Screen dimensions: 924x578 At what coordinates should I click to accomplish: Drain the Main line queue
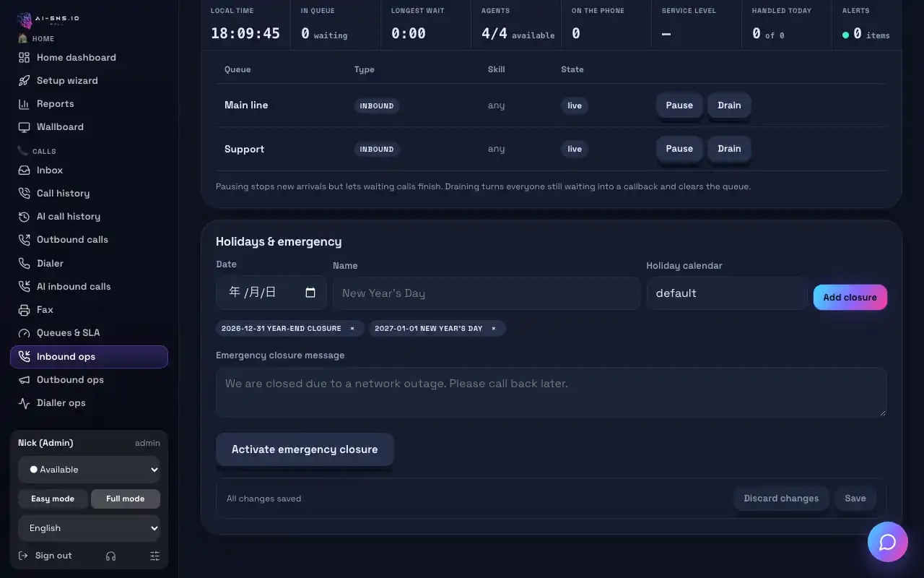[x=729, y=105]
